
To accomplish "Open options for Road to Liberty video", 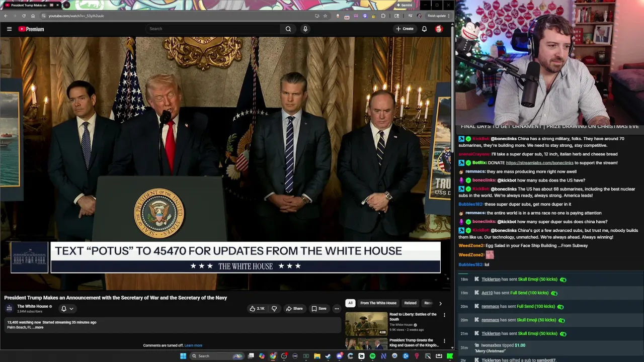I will point(444,315).
